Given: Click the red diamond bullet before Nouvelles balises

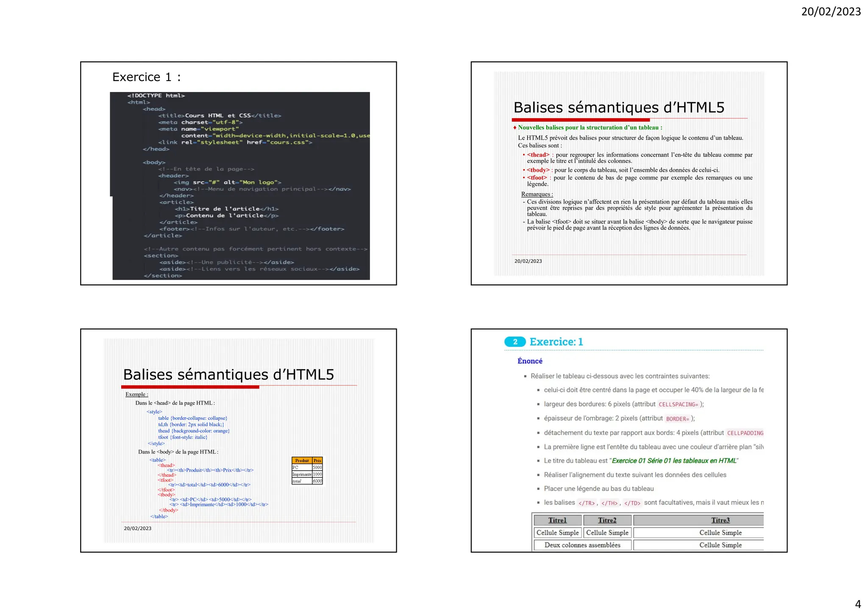Looking at the screenshot, I should tap(515, 128).
